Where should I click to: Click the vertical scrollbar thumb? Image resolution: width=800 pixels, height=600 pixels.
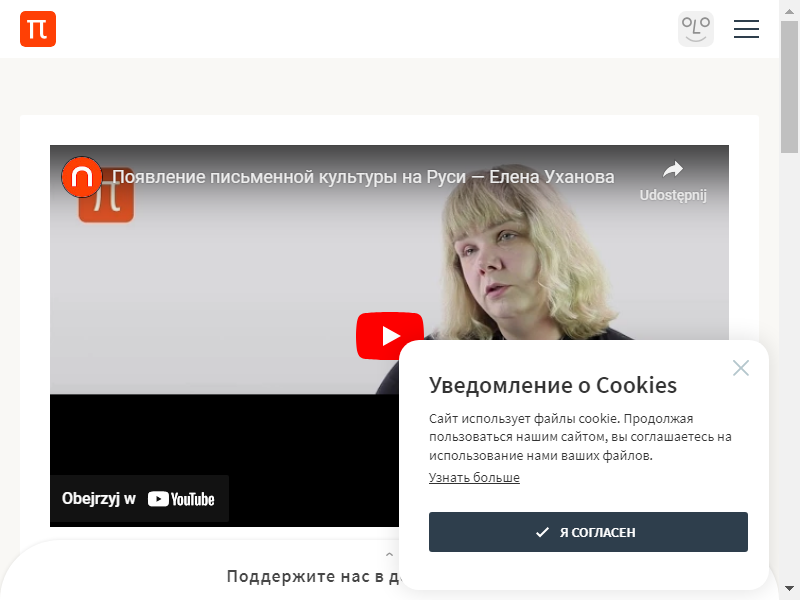coord(789,87)
